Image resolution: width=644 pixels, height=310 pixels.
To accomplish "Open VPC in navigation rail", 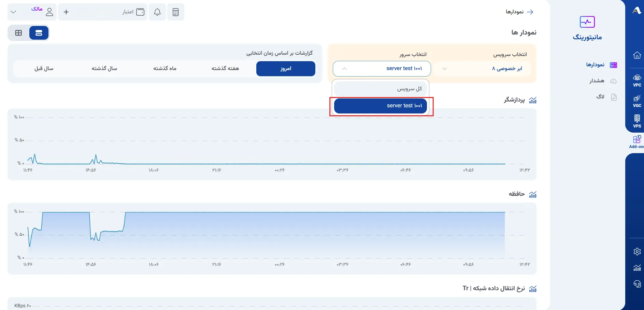I will point(637,81).
